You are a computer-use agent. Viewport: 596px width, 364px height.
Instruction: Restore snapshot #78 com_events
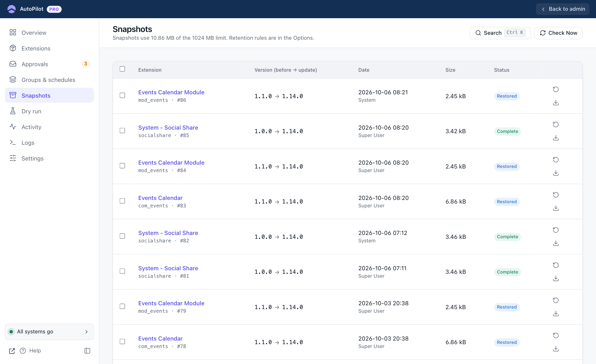[x=556, y=336]
